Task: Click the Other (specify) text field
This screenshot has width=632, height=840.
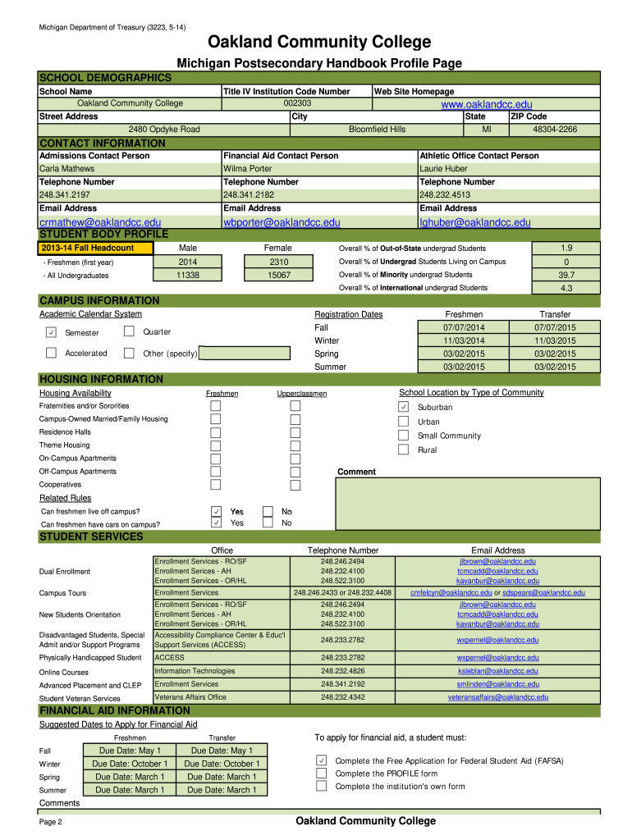Action: pyautogui.click(x=245, y=354)
